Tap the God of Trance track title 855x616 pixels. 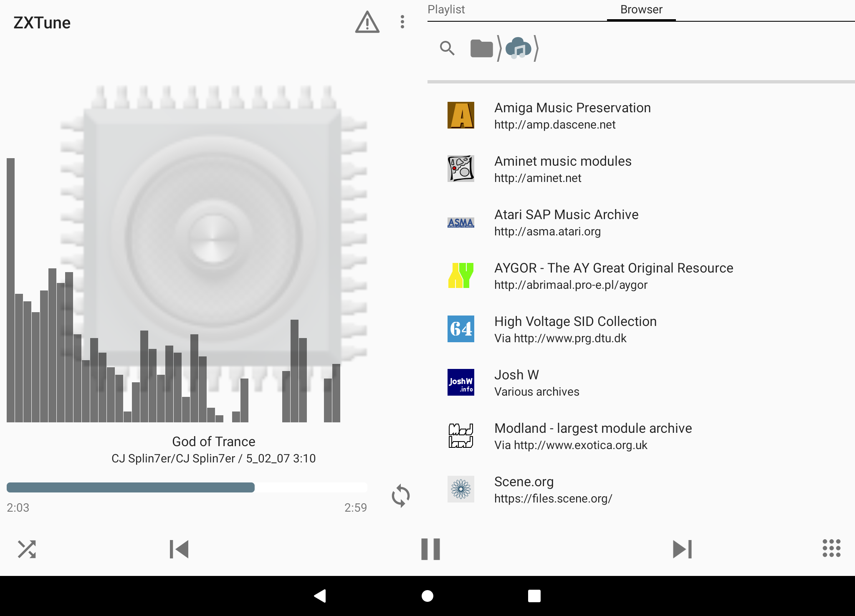pyautogui.click(x=214, y=442)
